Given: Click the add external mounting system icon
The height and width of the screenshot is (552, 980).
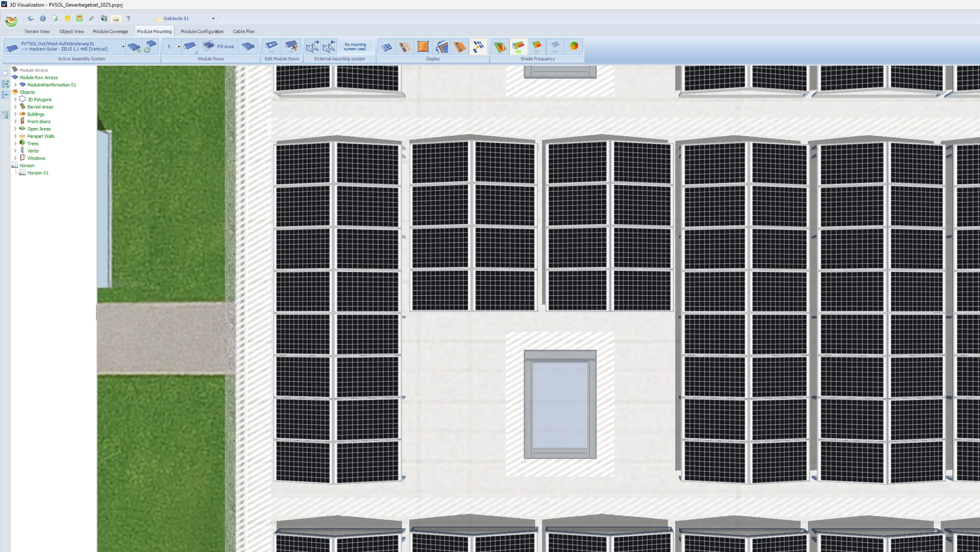Looking at the screenshot, I should pyautogui.click(x=313, y=46).
